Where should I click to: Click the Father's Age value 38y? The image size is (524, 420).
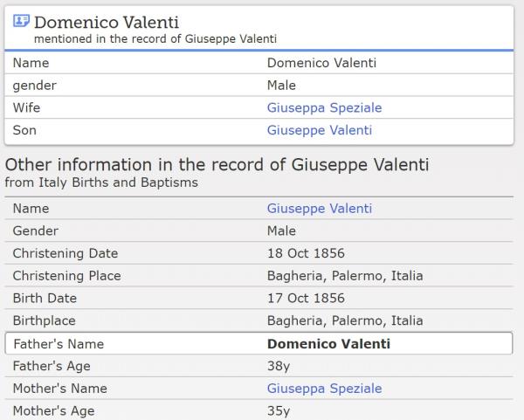[279, 367]
